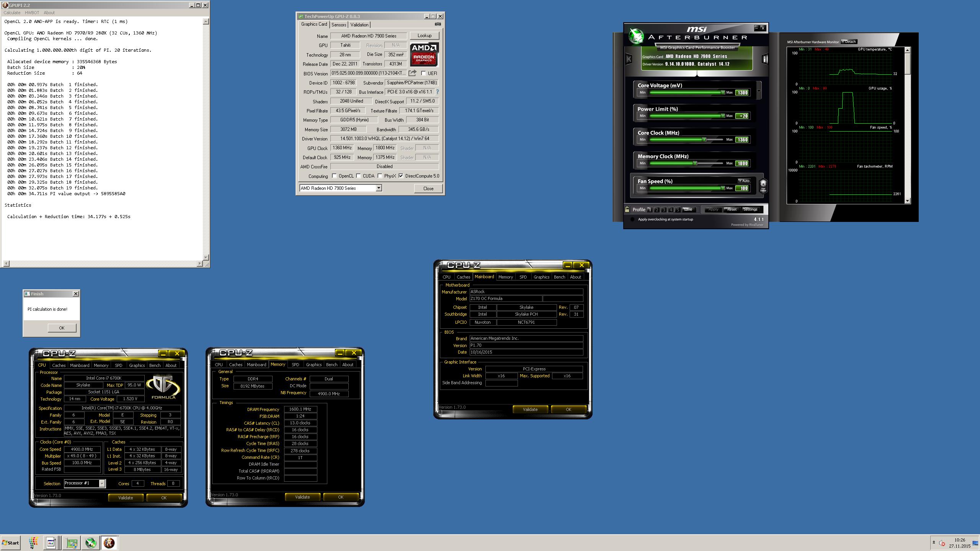Viewport: 980px width, 551px height.
Task: Toggle the DirectCompute 5.0 checkbox
Action: (x=401, y=176)
